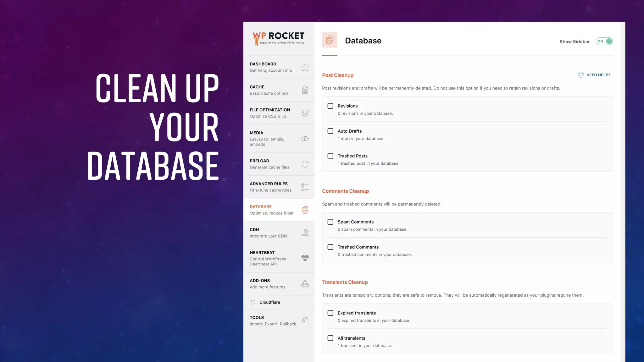
Task: Check the Revisions checkbox
Action: [x=330, y=106]
